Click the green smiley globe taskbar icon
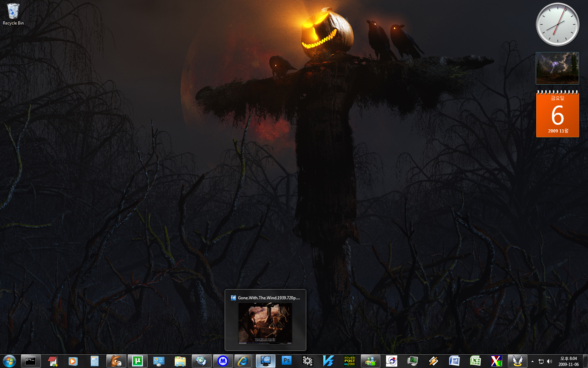Viewport: 588px width, 368px height. click(202, 361)
